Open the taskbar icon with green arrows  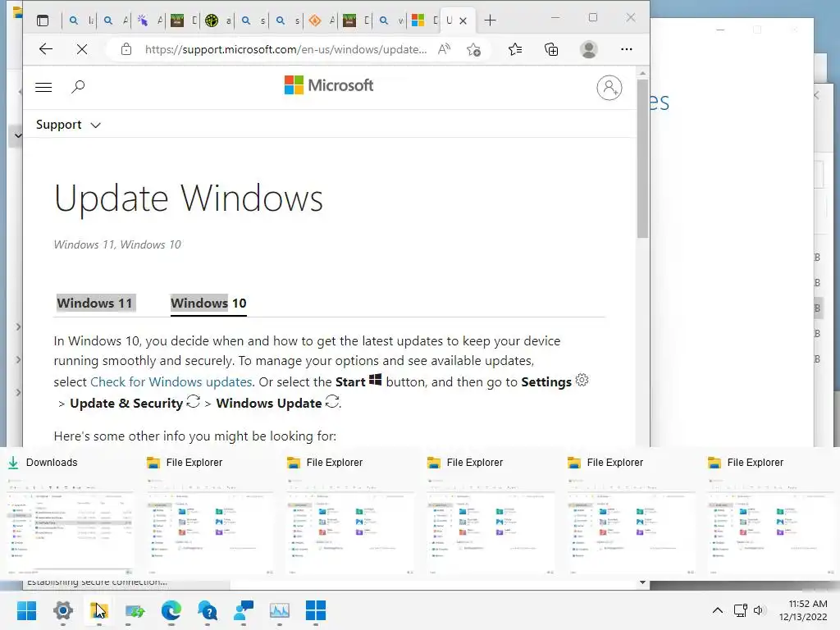tap(135, 610)
